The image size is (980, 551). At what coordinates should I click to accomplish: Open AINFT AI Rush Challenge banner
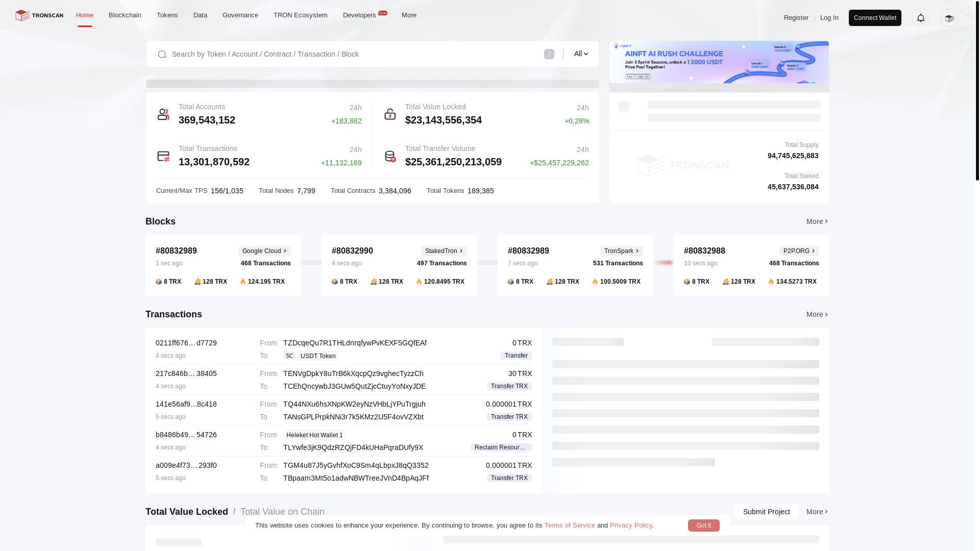[x=719, y=62]
